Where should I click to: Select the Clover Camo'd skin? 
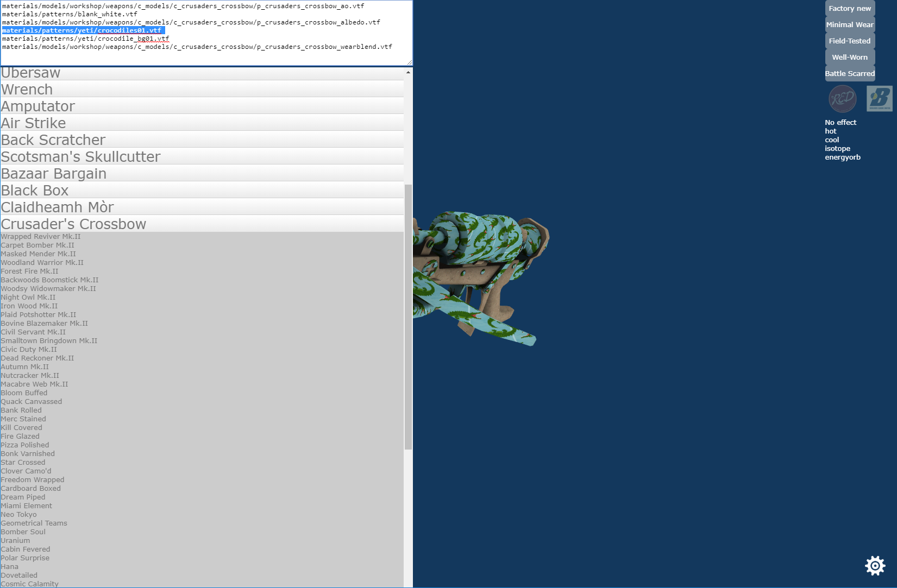[26, 471]
